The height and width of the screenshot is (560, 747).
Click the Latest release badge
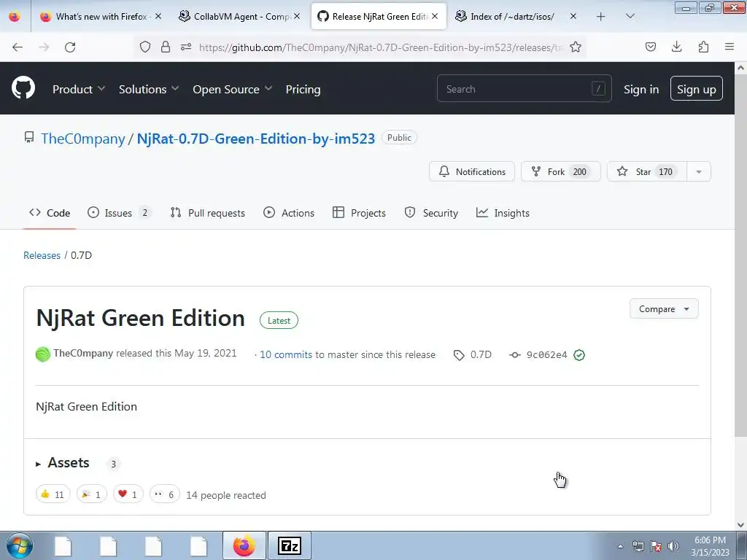pos(279,321)
